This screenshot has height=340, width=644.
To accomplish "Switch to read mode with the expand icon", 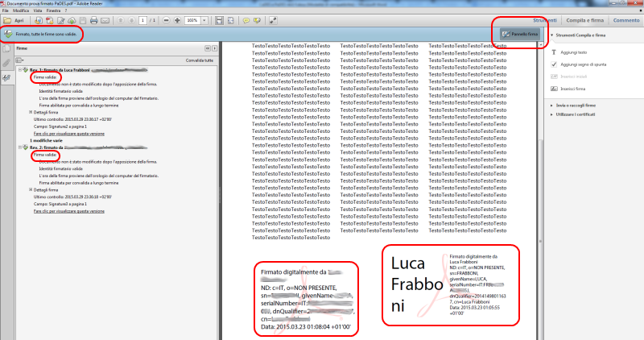I will tap(273, 20).
